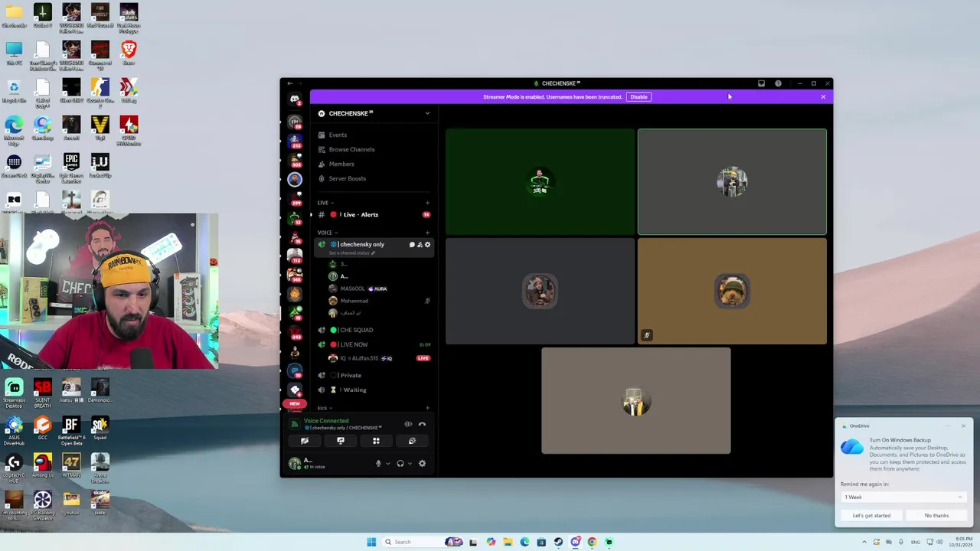Open Discord help icon in title bar
The image size is (980, 551).
(x=778, y=83)
